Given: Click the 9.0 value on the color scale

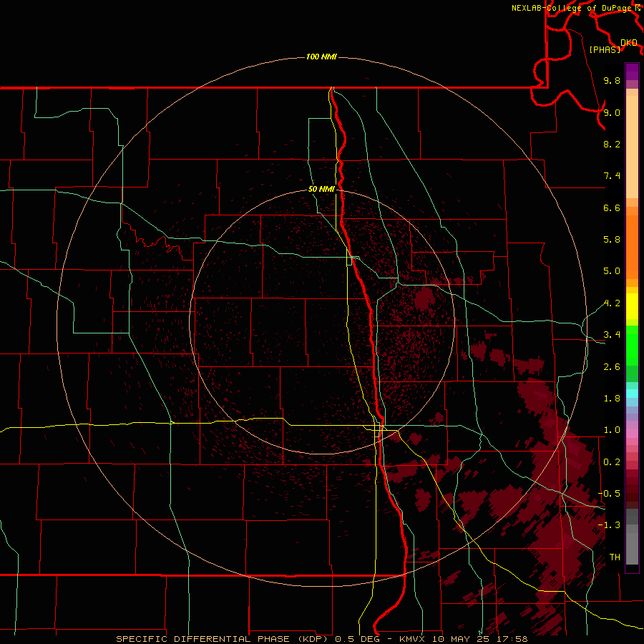Looking at the screenshot, I should [612, 112].
